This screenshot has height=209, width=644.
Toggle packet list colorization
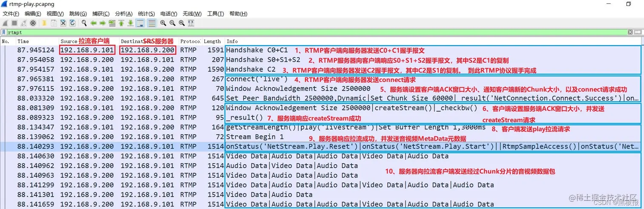tap(152, 23)
